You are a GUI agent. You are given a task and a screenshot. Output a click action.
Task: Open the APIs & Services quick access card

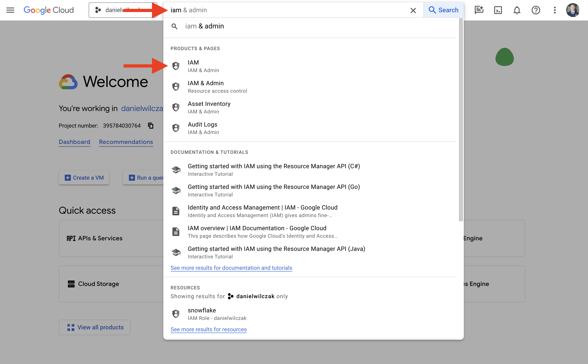pyautogui.click(x=111, y=238)
